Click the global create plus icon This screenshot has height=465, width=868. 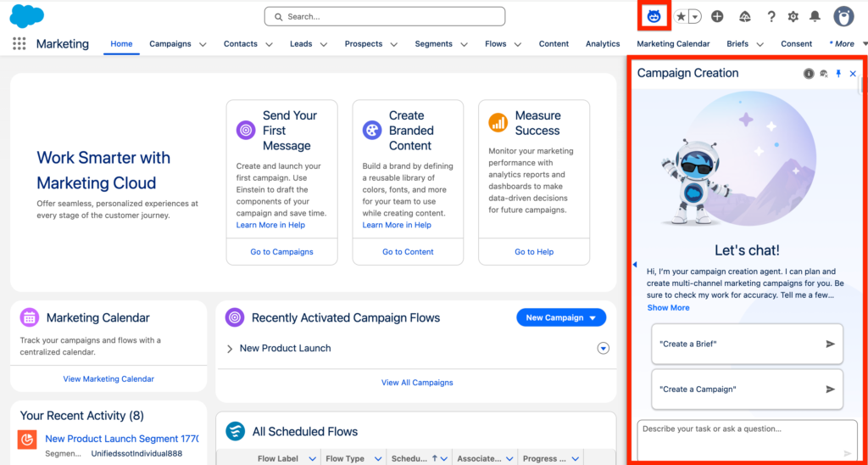(x=717, y=17)
